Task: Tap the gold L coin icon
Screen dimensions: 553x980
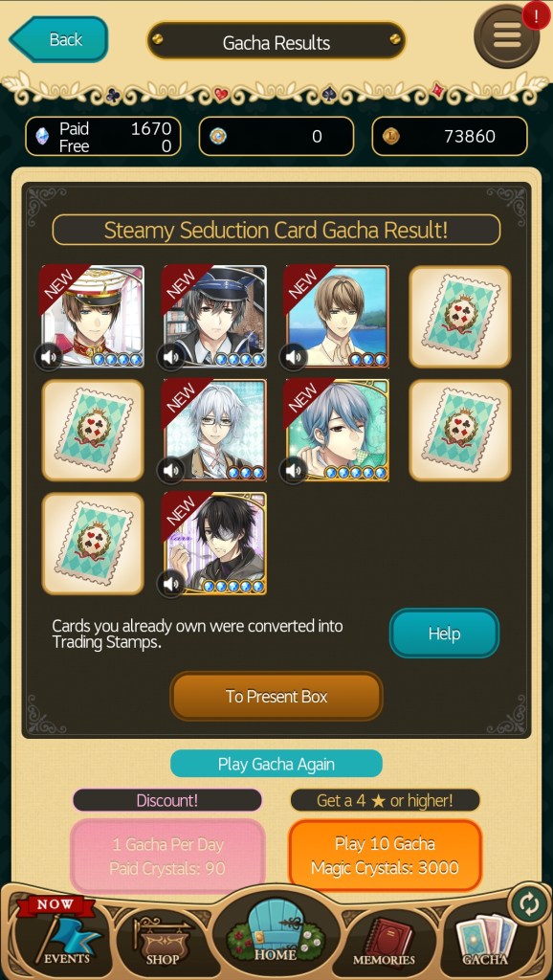Action: click(390, 136)
